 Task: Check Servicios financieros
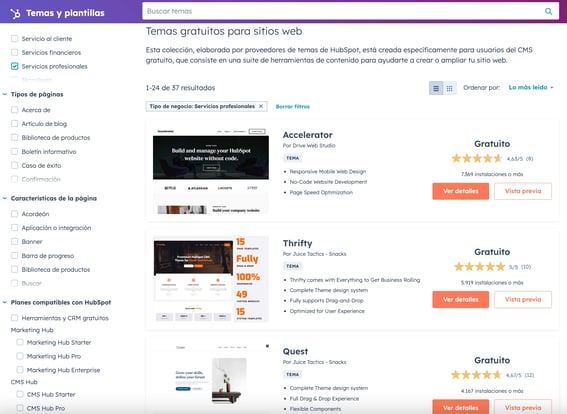tap(14, 52)
